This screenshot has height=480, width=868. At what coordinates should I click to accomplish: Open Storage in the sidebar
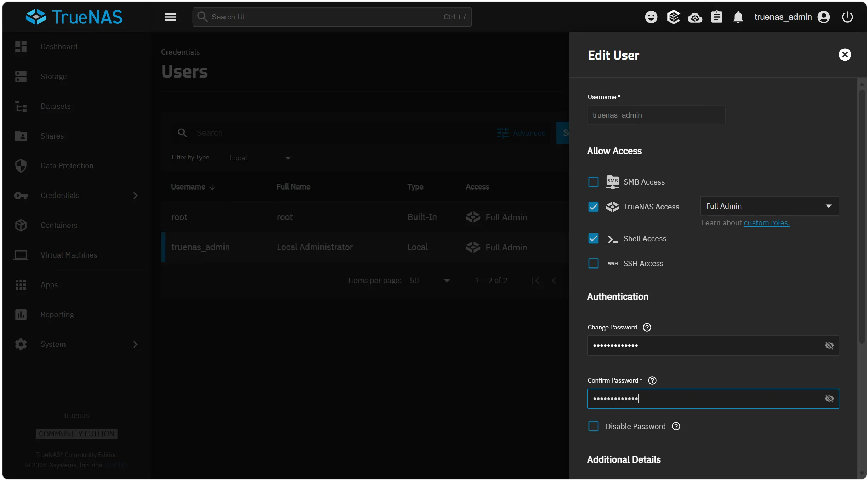click(x=53, y=77)
